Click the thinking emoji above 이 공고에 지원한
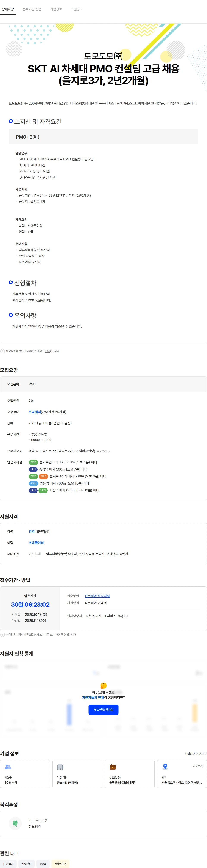This screenshot has width=207, height=868. [x=103, y=686]
